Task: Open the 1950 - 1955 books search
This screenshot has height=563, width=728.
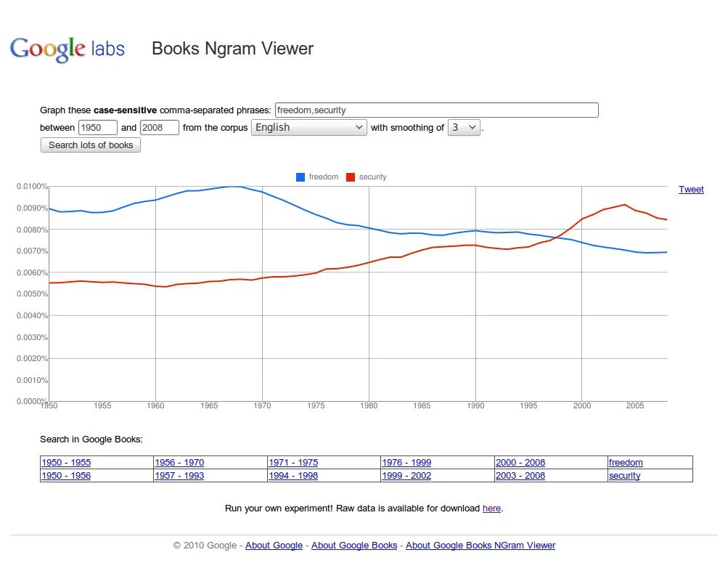Action: [65, 462]
